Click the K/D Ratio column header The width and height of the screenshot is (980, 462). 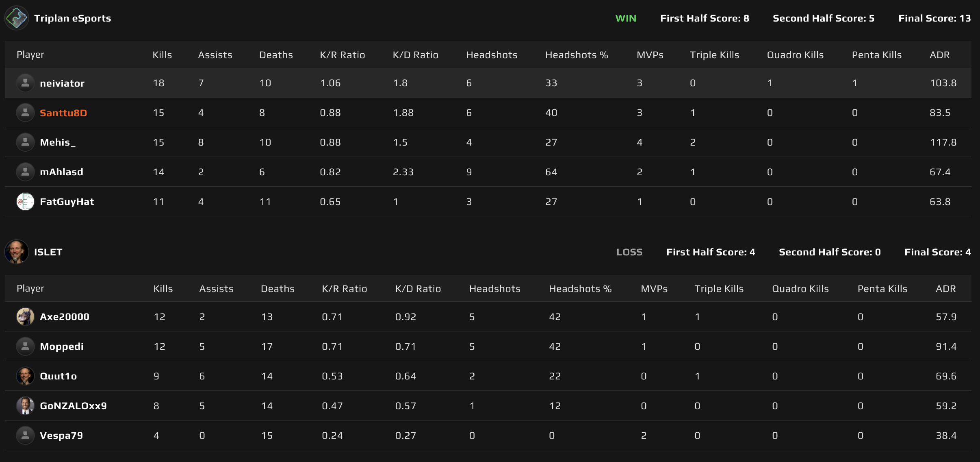(x=415, y=54)
